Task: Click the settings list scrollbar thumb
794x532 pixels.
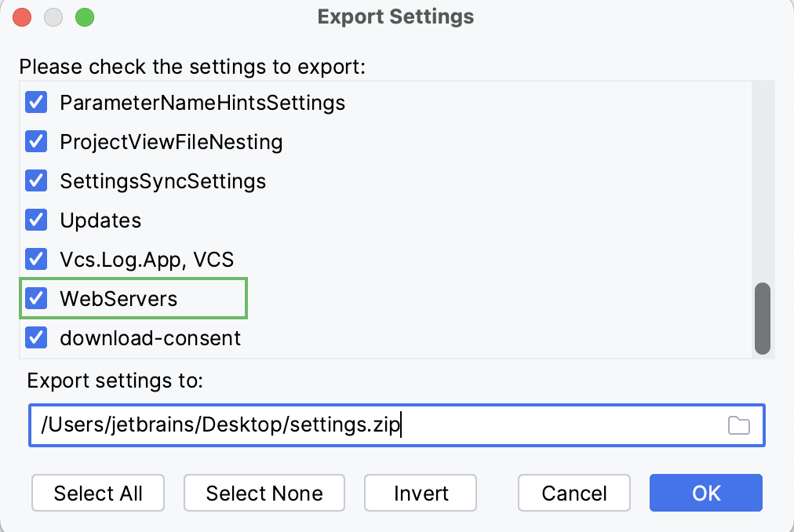Action: pyautogui.click(x=762, y=319)
